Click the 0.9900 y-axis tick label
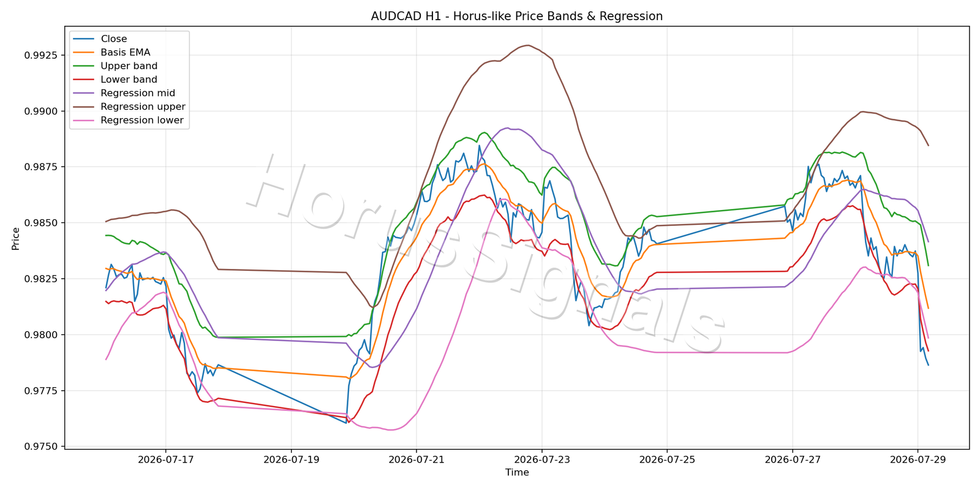The width and height of the screenshot is (980, 490). pos(41,111)
